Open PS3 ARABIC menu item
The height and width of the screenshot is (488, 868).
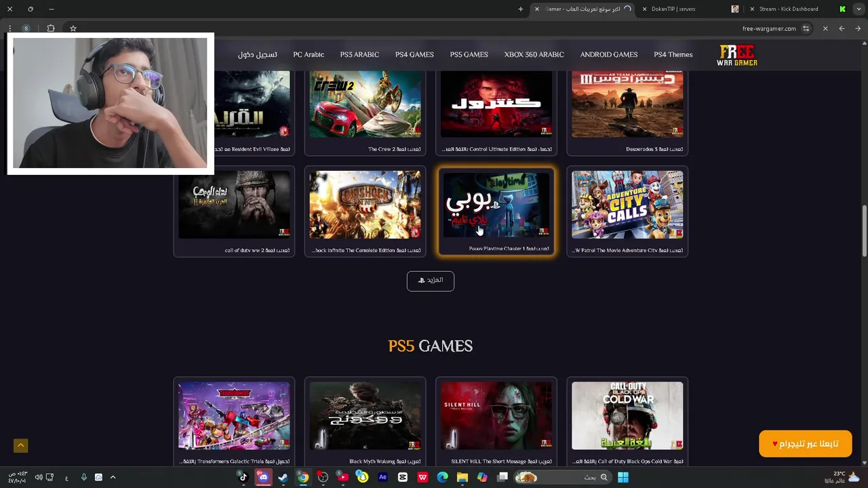(359, 54)
